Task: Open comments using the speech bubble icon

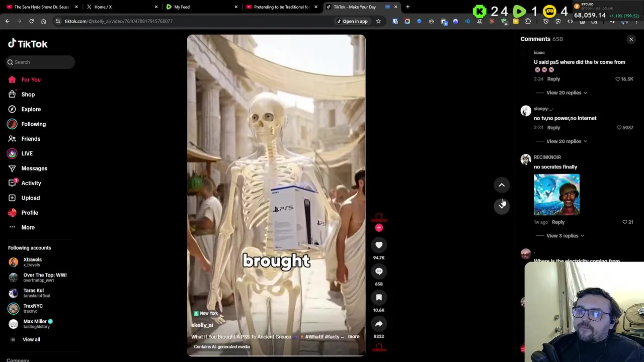Action: pos(379,271)
